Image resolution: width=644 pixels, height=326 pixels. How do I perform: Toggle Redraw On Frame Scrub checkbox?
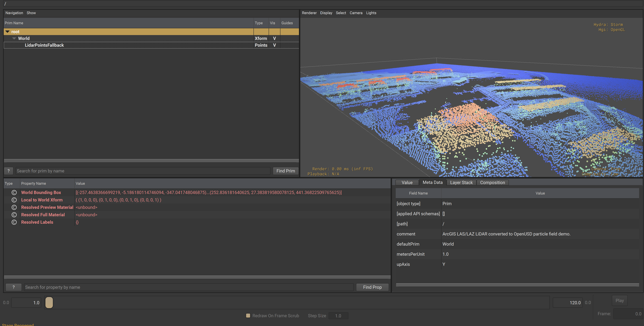click(248, 316)
